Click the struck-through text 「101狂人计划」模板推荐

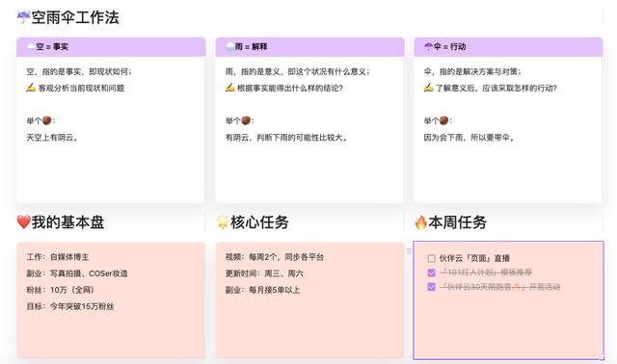pos(486,273)
